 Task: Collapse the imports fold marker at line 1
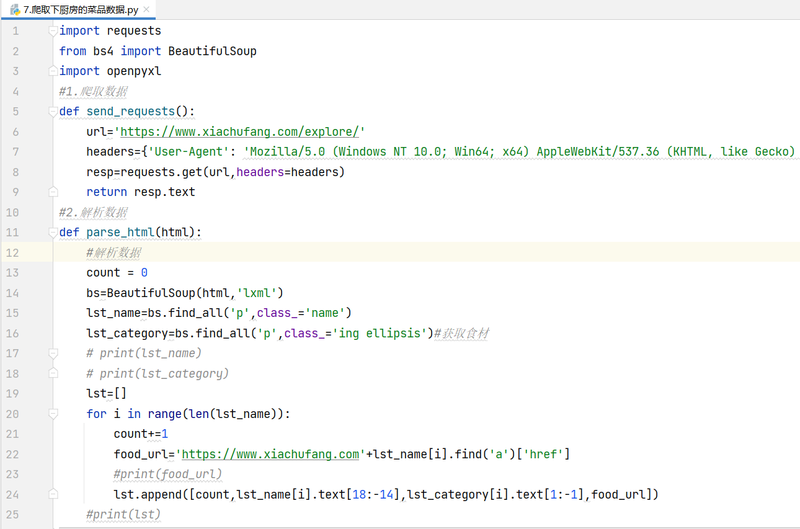53,31
